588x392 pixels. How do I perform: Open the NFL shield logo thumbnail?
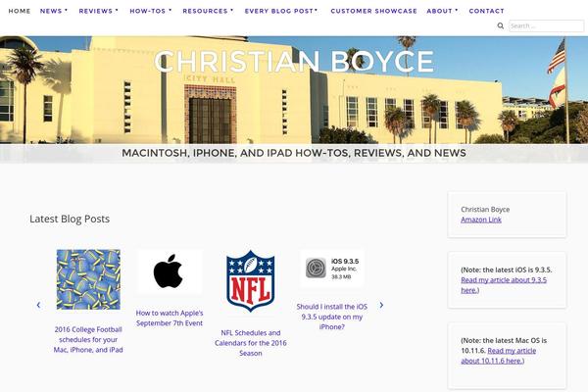pyautogui.click(x=251, y=281)
